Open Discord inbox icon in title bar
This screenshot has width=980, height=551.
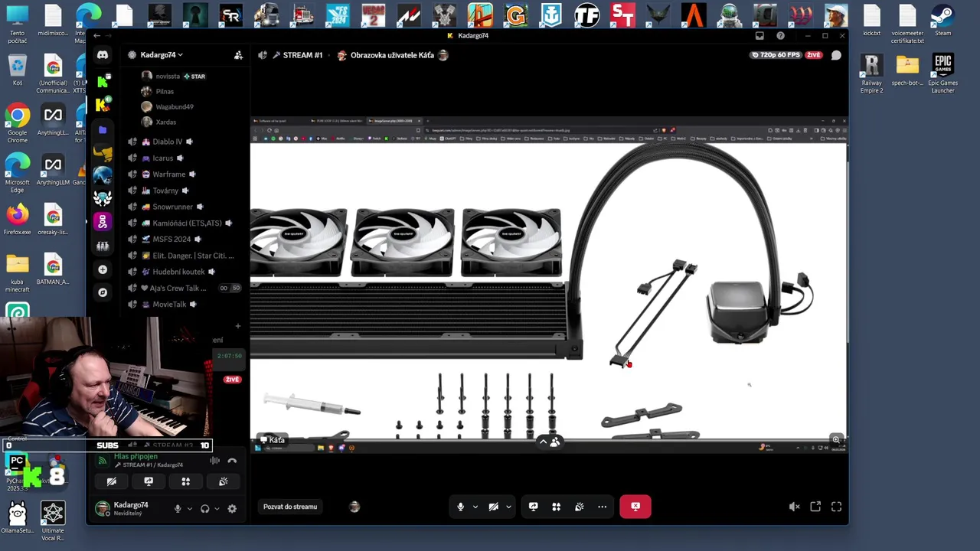[x=759, y=36]
